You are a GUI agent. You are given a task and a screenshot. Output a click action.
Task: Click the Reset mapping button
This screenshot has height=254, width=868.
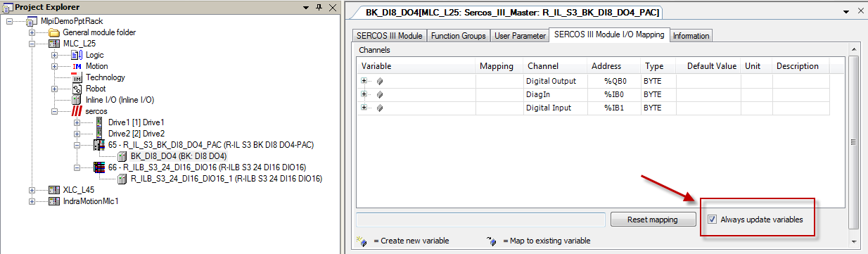pos(653,220)
